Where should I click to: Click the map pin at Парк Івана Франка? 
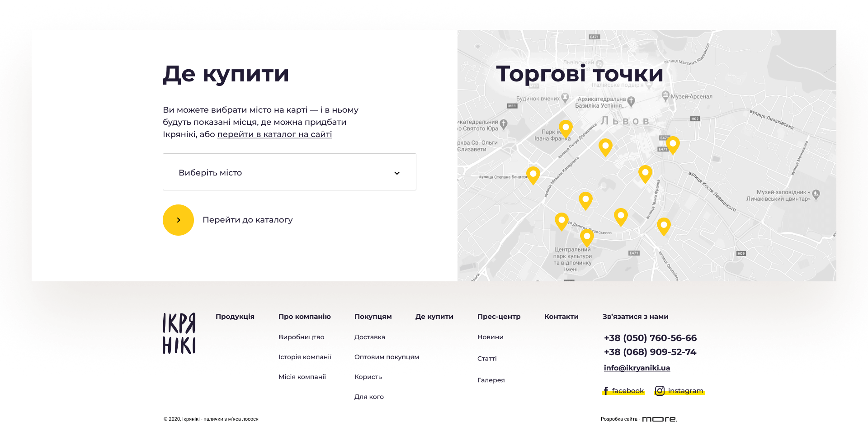565,128
